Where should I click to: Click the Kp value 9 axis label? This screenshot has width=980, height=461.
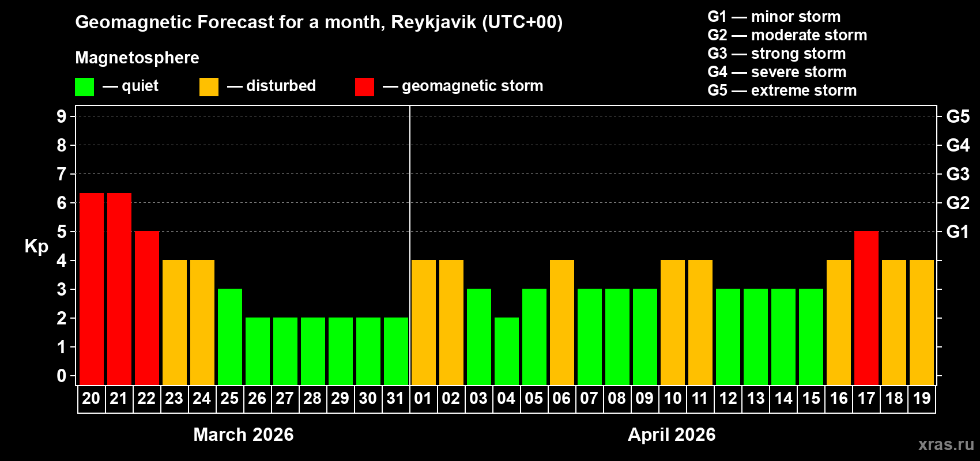(62, 116)
